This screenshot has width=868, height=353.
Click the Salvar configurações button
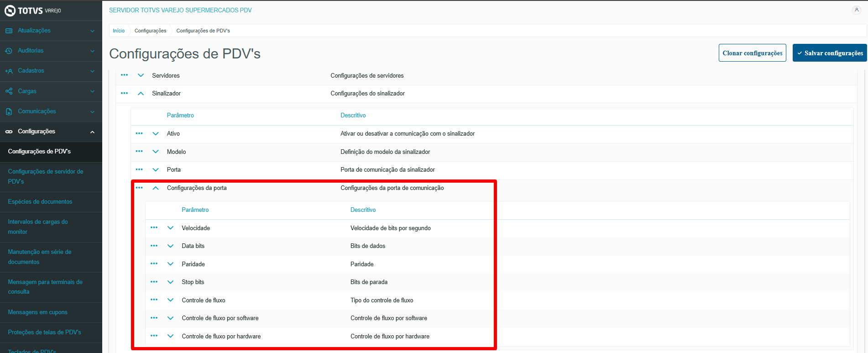click(830, 53)
